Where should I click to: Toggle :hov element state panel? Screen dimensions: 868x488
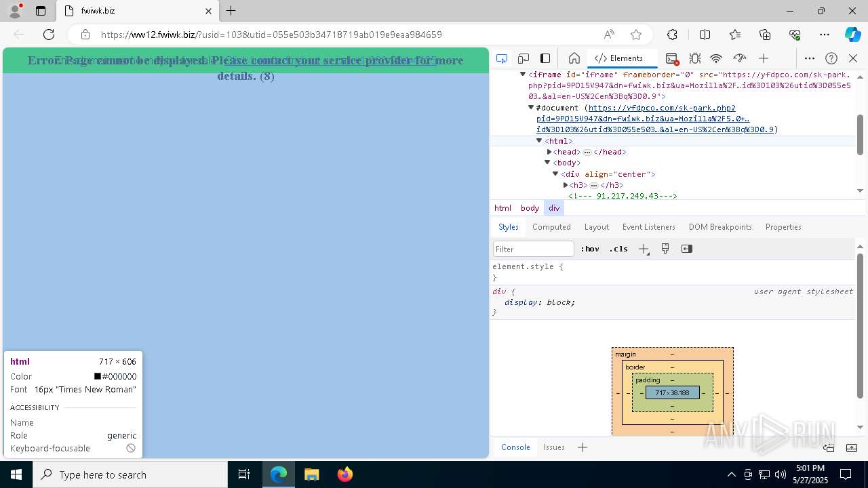pyautogui.click(x=590, y=249)
